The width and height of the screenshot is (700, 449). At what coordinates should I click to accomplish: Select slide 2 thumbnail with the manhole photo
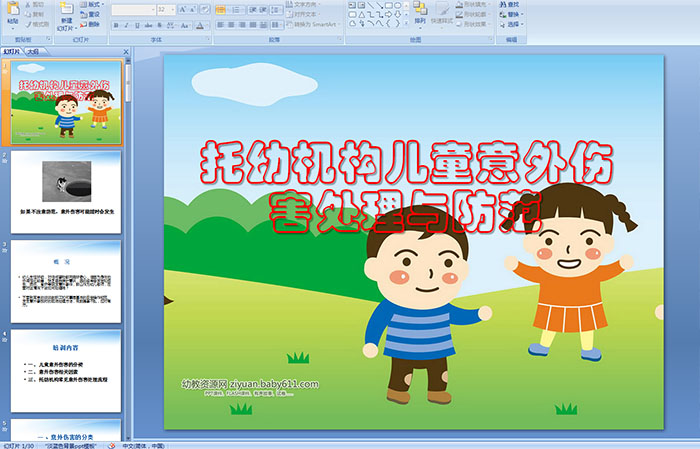66,192
